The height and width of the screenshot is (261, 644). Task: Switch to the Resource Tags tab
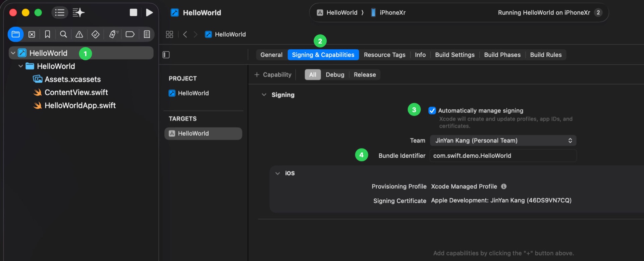point(384,55)
